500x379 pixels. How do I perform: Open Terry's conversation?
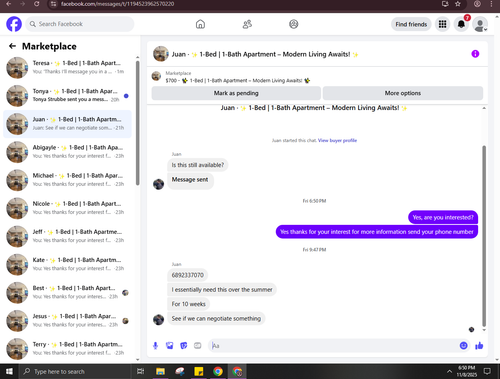click(67, 349)
